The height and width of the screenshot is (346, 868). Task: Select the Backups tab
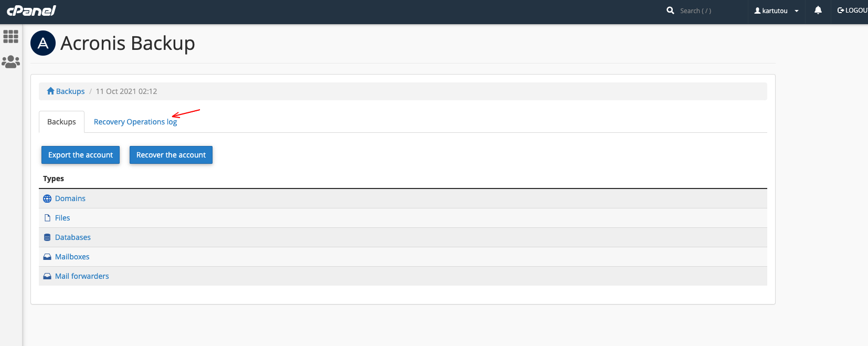click(61, 122)
